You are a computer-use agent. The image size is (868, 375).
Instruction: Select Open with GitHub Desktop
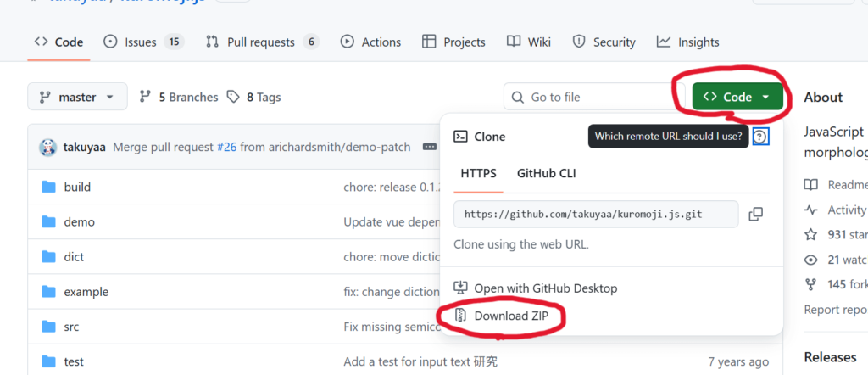click(545, 288)
